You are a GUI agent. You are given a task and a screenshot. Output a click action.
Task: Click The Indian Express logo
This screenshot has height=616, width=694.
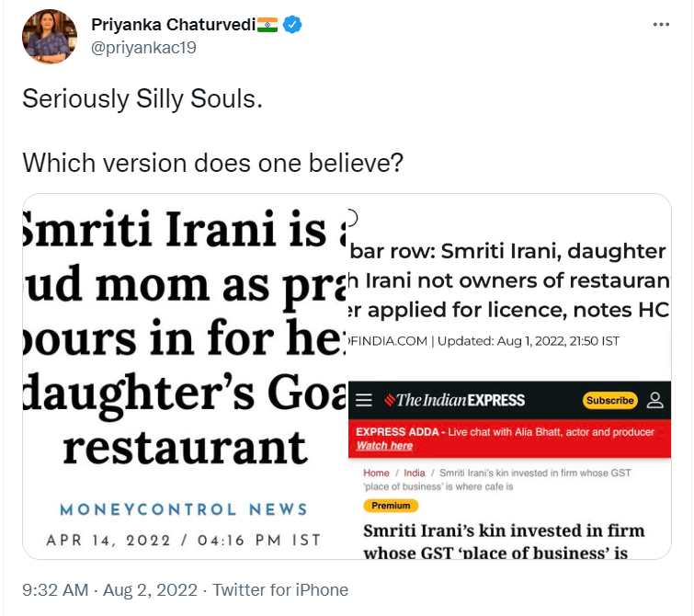point(454,400)
